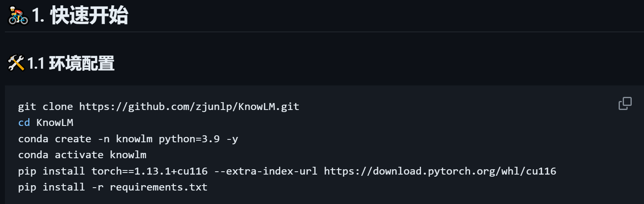Viewport: 644px width, 204px height.
Task: Click python=3.9 in the conda create line
Action: pos(189,139)
